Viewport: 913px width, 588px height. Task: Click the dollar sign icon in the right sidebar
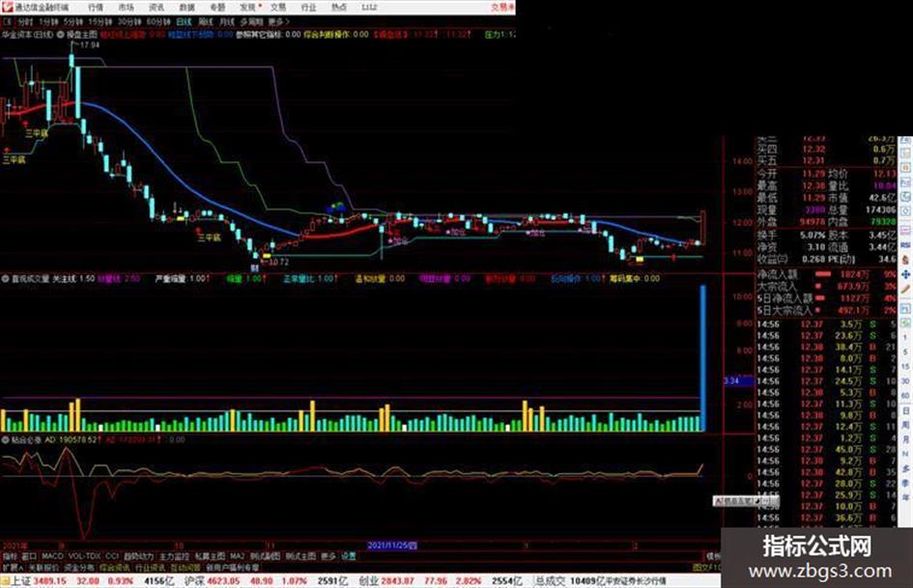point(905,261)
